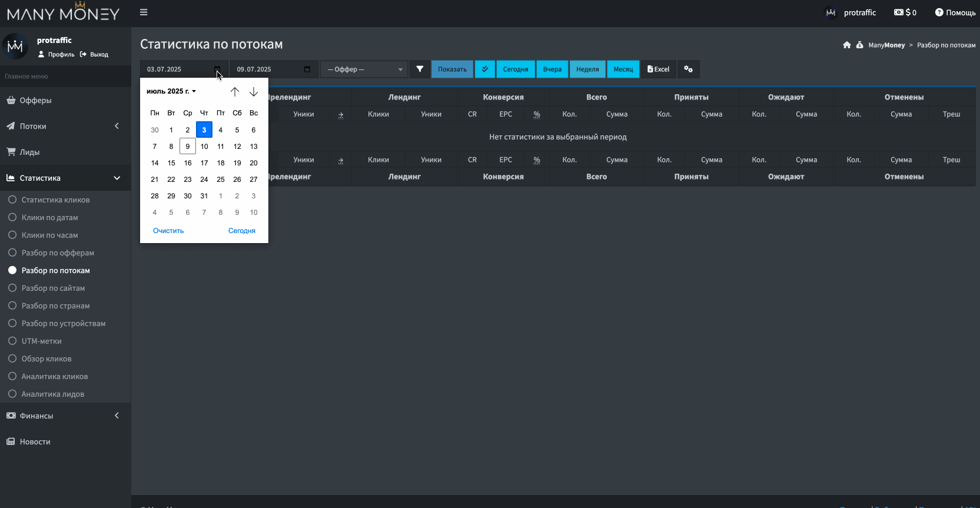Image resolution: width=980 pixels, height=508 pixels.
Task: Open Офферы in sidebar
Action: (65, 100)
